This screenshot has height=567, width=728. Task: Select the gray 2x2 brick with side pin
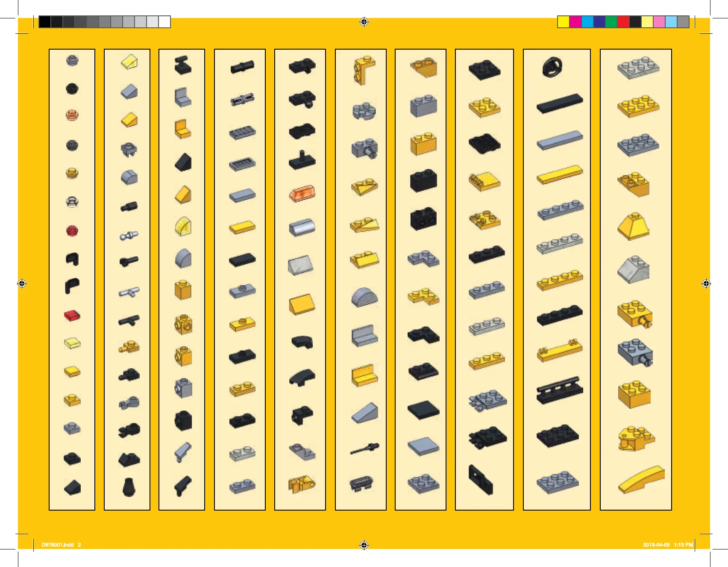coord(635,352)
